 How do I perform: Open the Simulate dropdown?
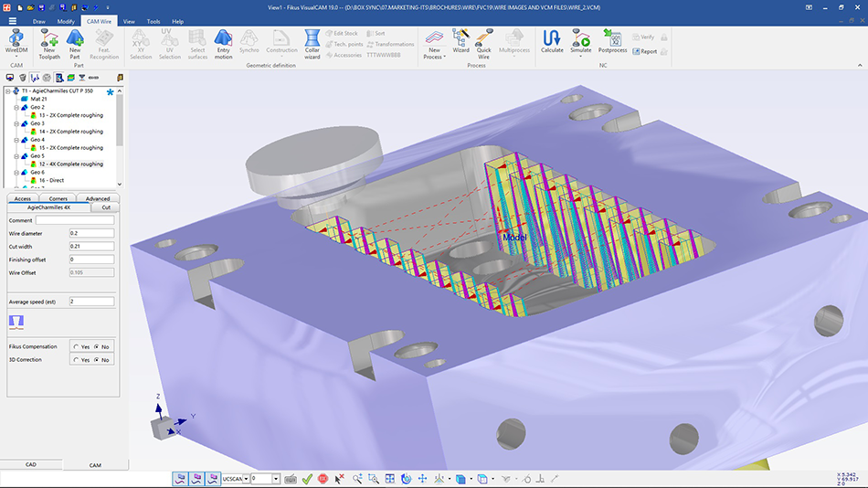point(580,57)
